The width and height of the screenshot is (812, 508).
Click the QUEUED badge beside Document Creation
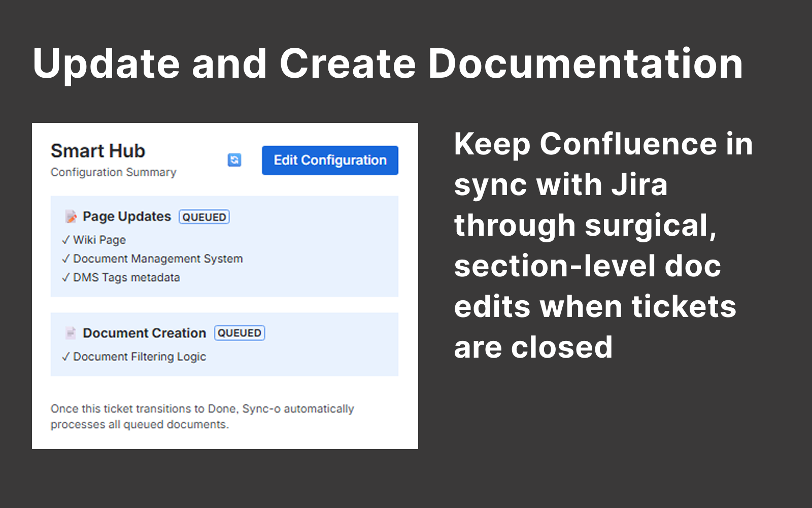(x=240, y=333)
